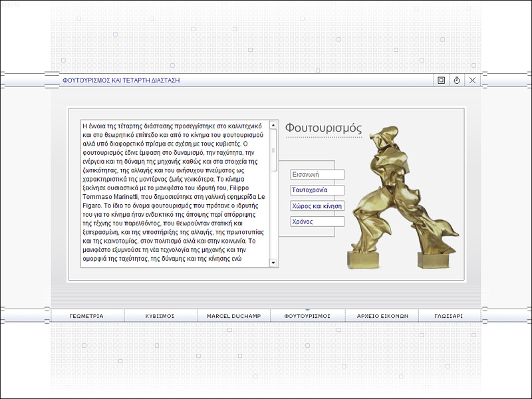The height and width of the screenshot is (399, 532).
Task: Select the ΦΟΥΤΟΥΡΙΣΜΟΣ bottom tab
Action: [307, 316]
